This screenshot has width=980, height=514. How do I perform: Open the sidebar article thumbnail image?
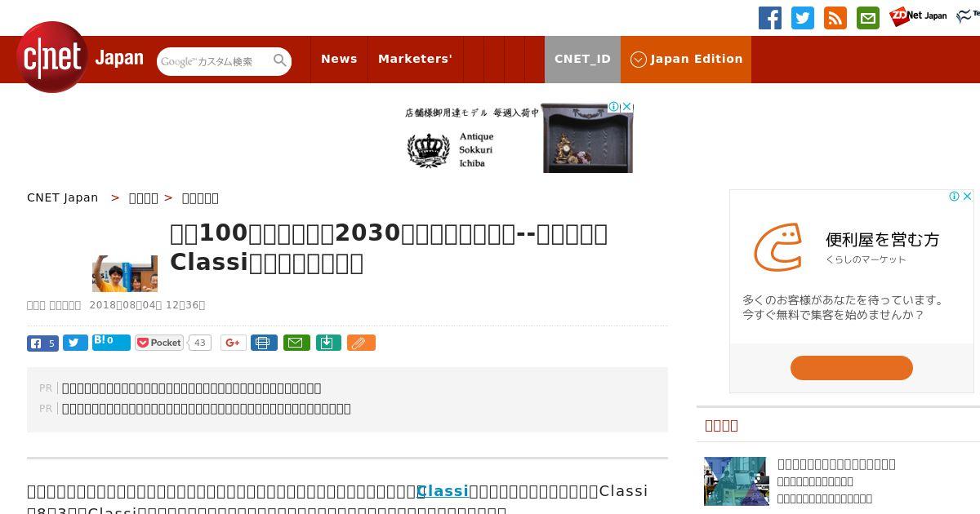coord(736,481)
